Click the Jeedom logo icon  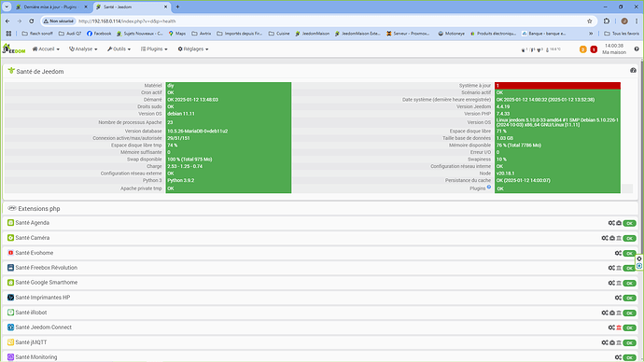[x=14, y=49]
